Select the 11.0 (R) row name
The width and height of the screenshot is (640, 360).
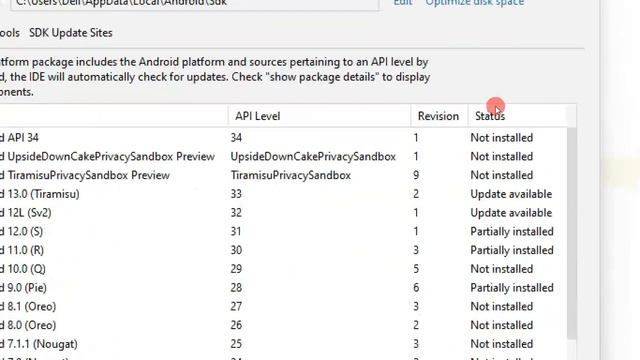(22, 251)
